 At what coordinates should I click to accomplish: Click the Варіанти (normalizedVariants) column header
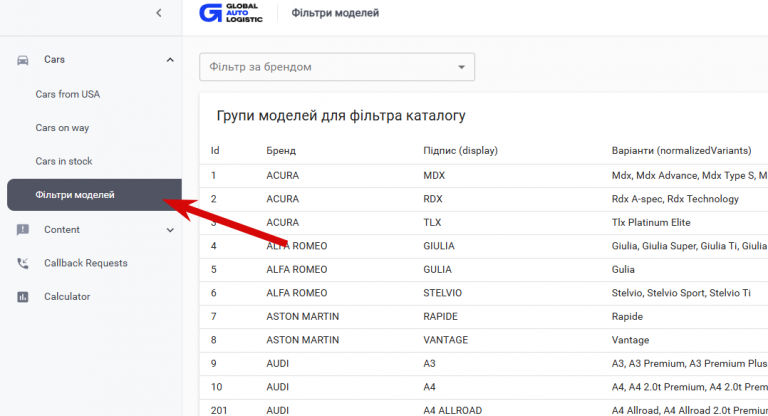[681, 150]
